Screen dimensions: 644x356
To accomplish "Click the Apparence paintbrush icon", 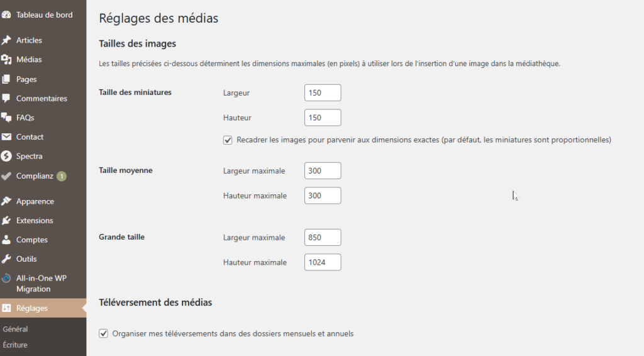I will [6, 201].
